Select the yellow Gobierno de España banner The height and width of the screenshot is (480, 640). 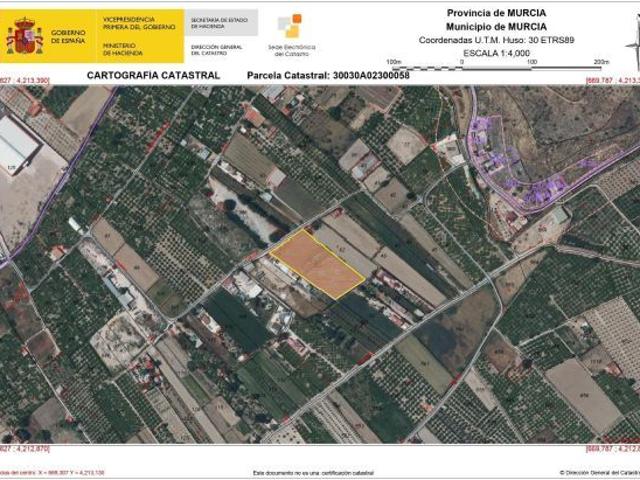pyautogui.click(x=92, y=36)
